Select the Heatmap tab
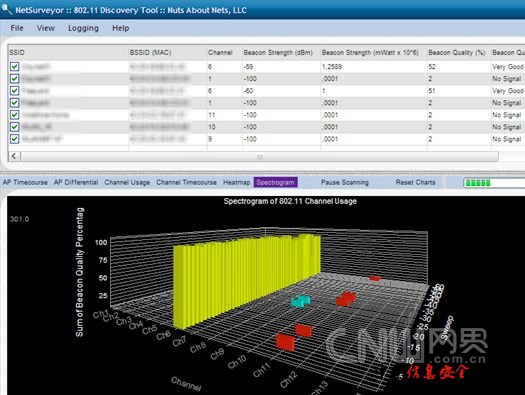The height and width of the screenshot is (395, 525). [x=236, y=182]
